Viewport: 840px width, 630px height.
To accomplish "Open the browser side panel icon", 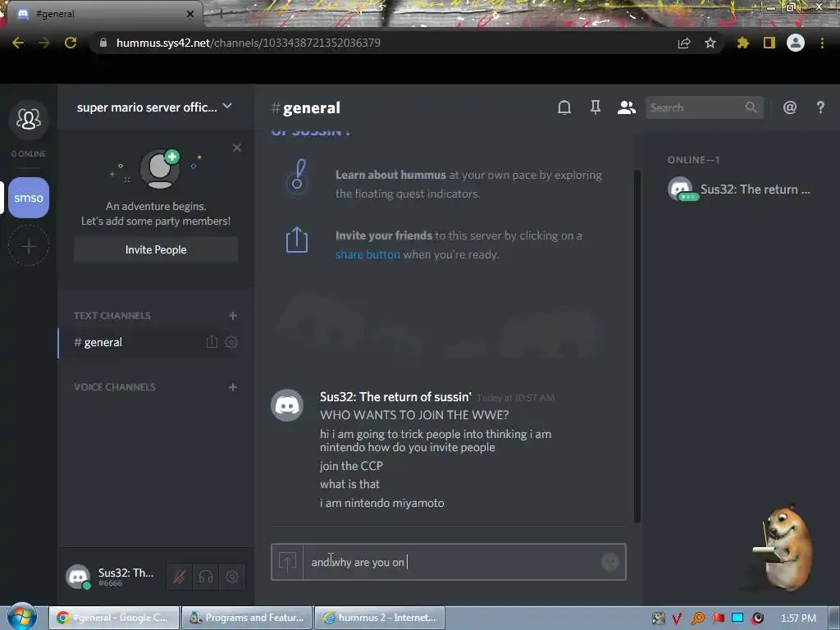I will [x=769, y=43].
